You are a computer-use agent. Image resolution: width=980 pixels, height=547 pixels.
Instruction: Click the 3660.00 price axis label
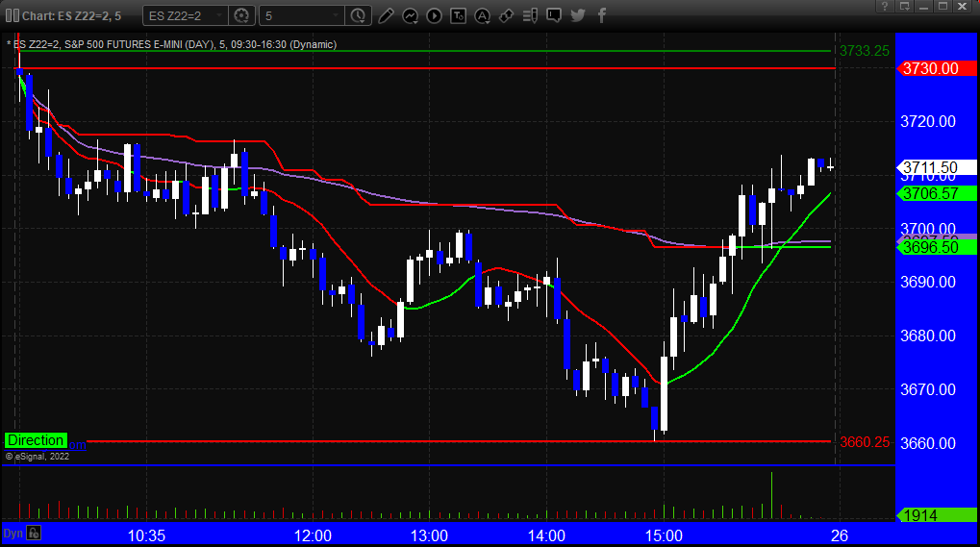pyautogui.click(x=928, y=443)
